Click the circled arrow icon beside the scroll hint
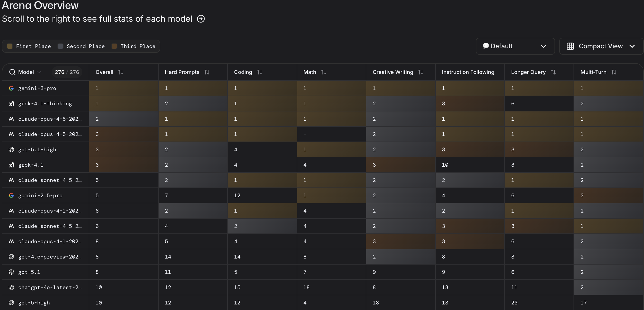Screen dimensions: 644x310 tap(201, 19)
